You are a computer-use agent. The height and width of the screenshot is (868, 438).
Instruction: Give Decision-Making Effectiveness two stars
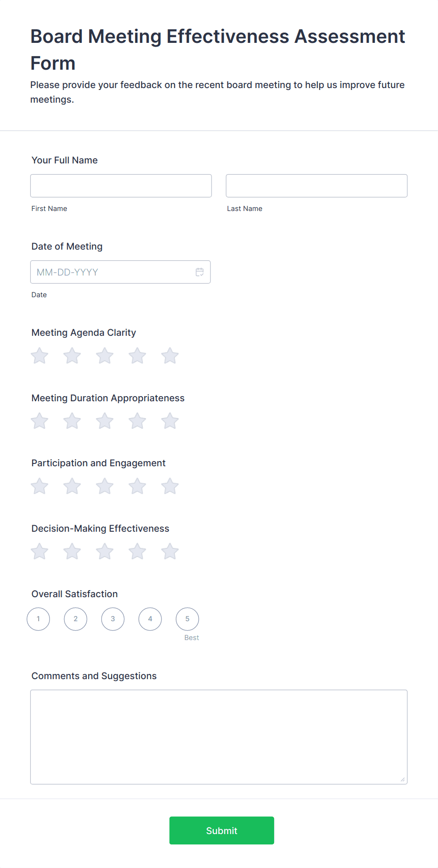click(x=72, y=551)
